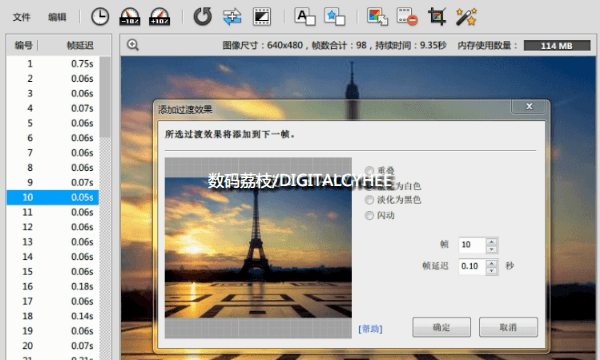Viewport: 600px width, 360px height.
Task: Select the 重叠 radio option
Action: [x=369, y=170]
